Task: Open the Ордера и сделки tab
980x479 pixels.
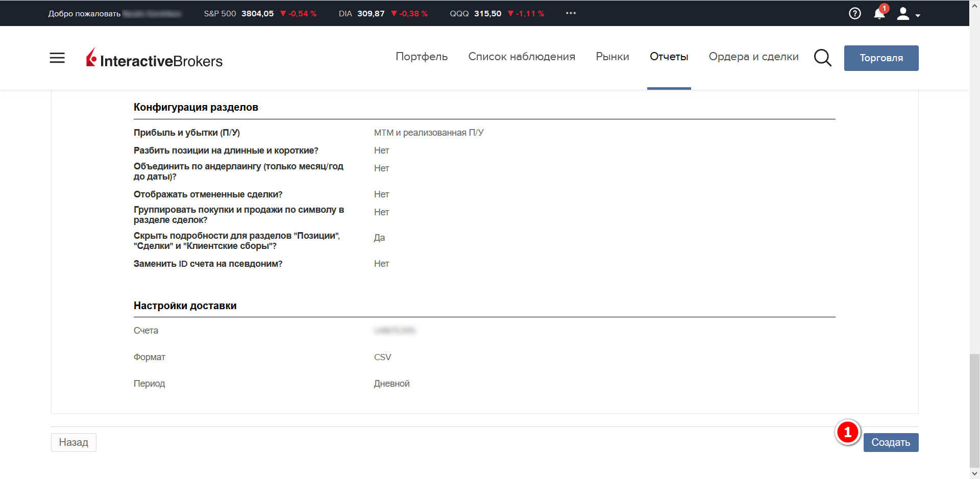Action: 753,57
